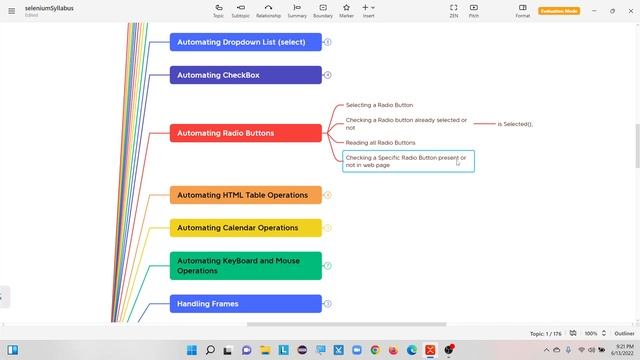Select 'Checking a Radio button already selected' subtopic
This screenshot has height=360, width=640.
pos(407,124)
